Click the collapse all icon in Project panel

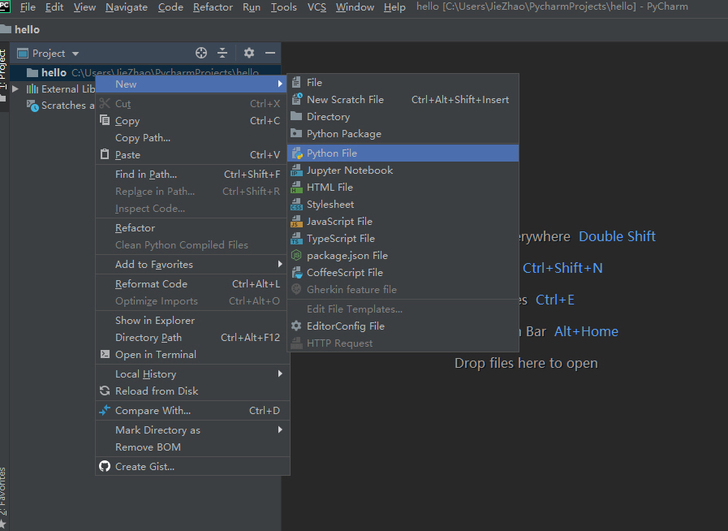click(222, 53)
